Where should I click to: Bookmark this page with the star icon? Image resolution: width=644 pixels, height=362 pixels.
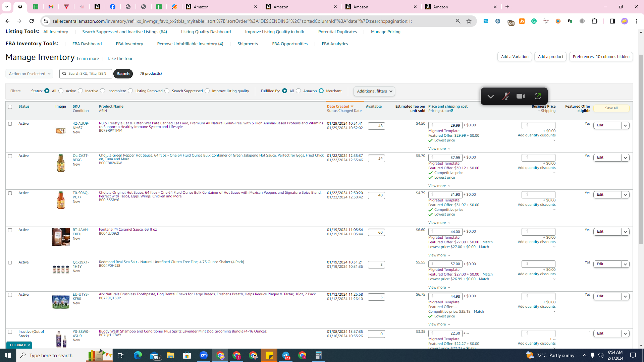tap(469, 21)
